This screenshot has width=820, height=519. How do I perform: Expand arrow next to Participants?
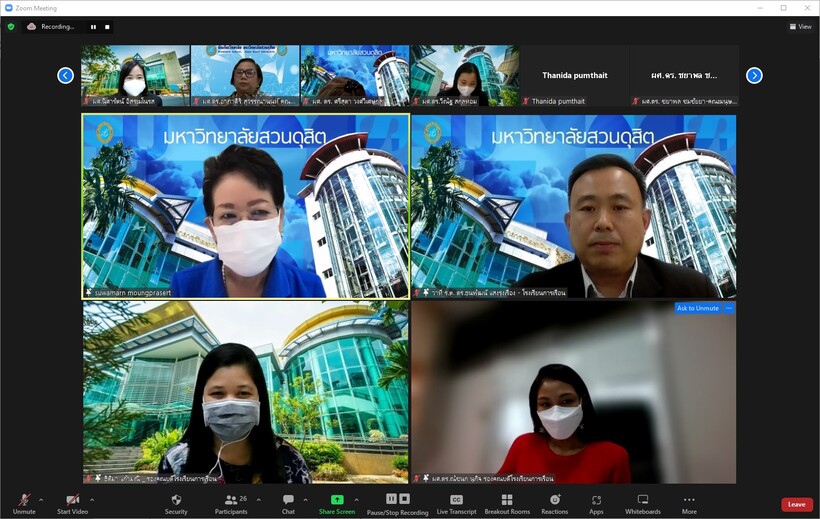pos(259,500)
